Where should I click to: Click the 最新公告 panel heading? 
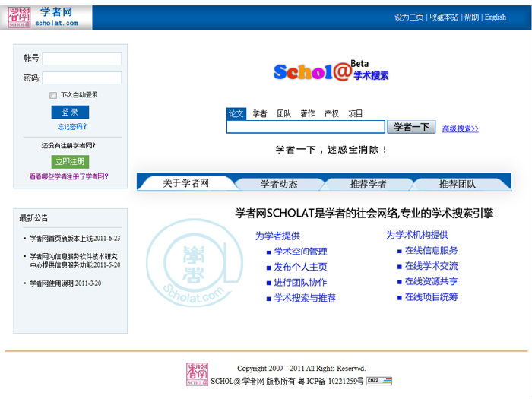pyautogui.click(x=33, y=218)
